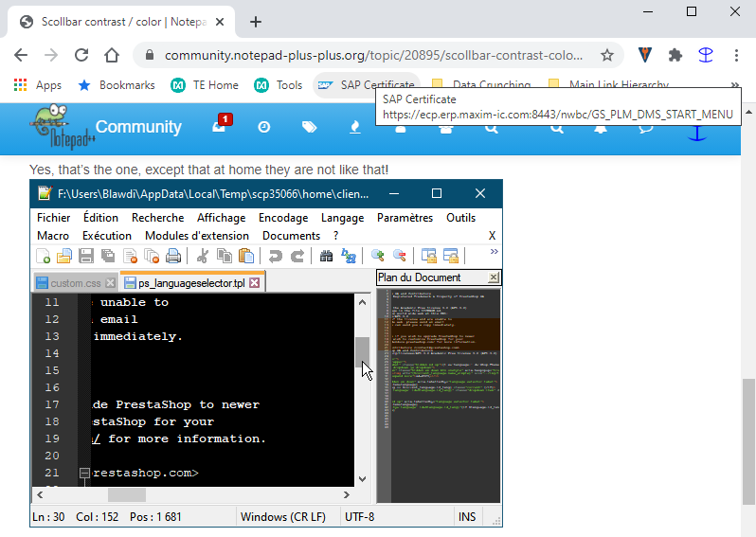Open the forum user avatar menu
The height and width of the screenshot is (537, 756).
pyautogui.click(x=696, y=132)
